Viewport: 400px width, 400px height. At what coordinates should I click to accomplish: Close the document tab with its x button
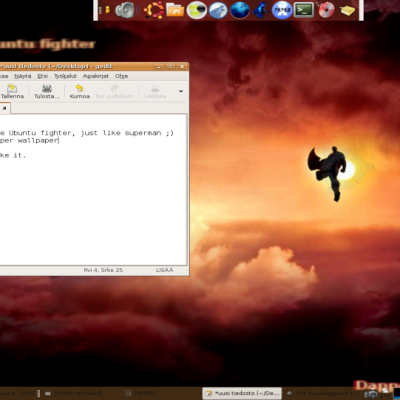pos(5,108)
